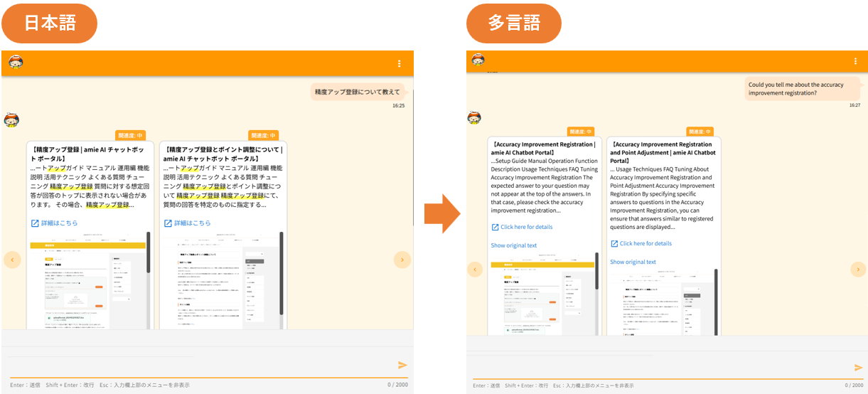Open the three-dot menu in the Japanese chat header
868x394 pixels.
pyautogui.click(x=399, y=63)
